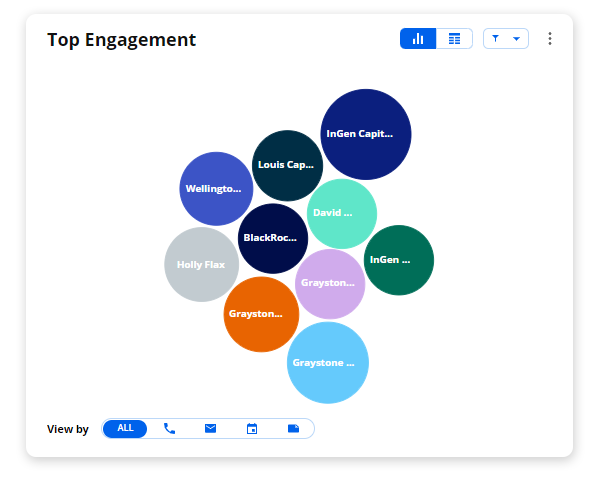Click the InGen Capit... navy bubble
The width and height of the screenshot is (600, 479).
(x=366, y=134)
